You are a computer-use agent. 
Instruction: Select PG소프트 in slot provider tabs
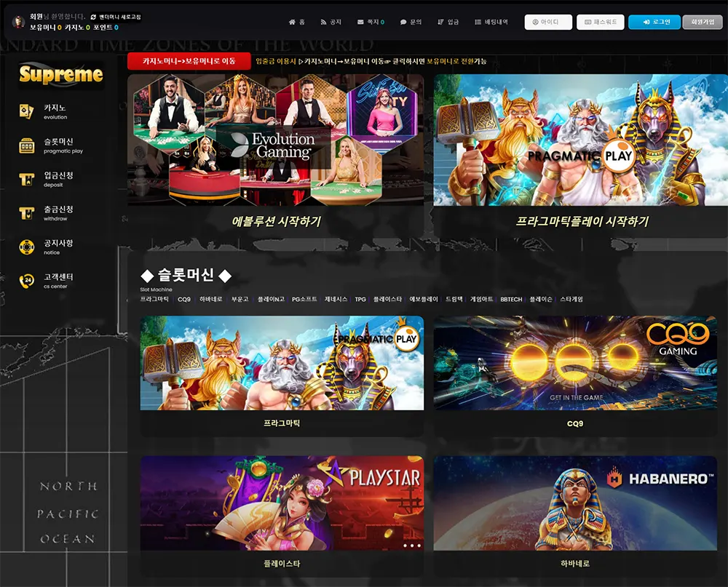[x=304, y=299]
